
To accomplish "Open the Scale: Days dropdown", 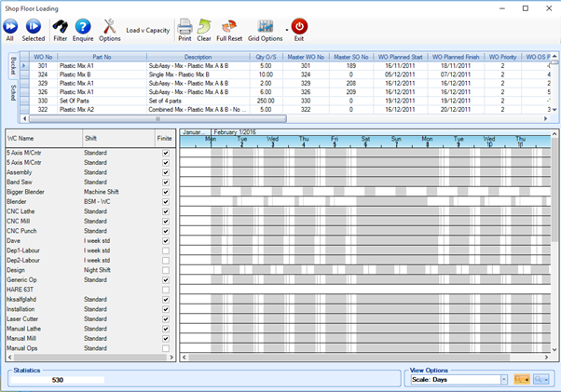I will point(504,380).
